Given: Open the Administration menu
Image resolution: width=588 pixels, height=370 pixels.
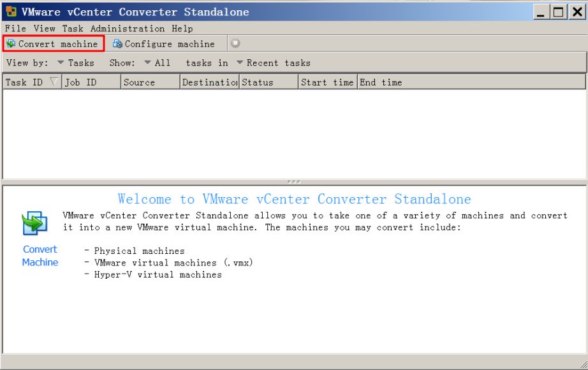Looking at the screenshot, I should point(128,29).
